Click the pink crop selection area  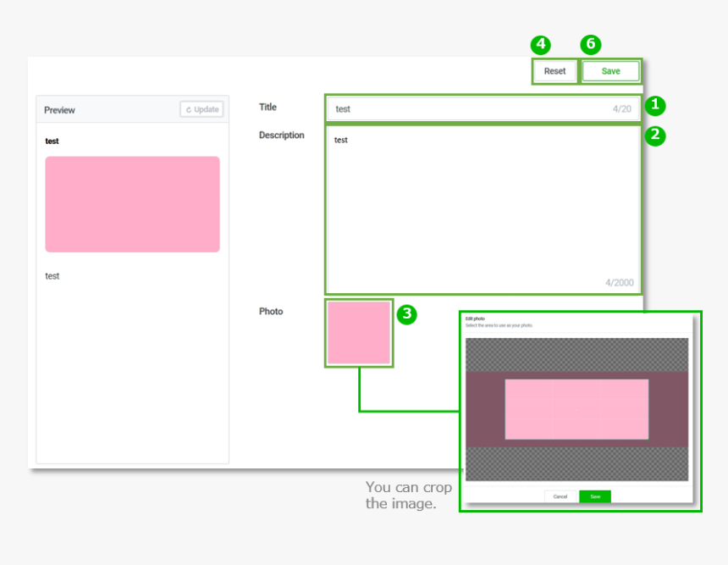coord(576,409)
